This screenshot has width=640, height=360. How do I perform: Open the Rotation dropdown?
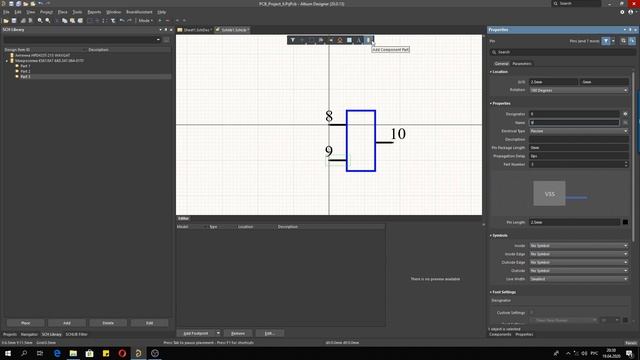point(579,90)
